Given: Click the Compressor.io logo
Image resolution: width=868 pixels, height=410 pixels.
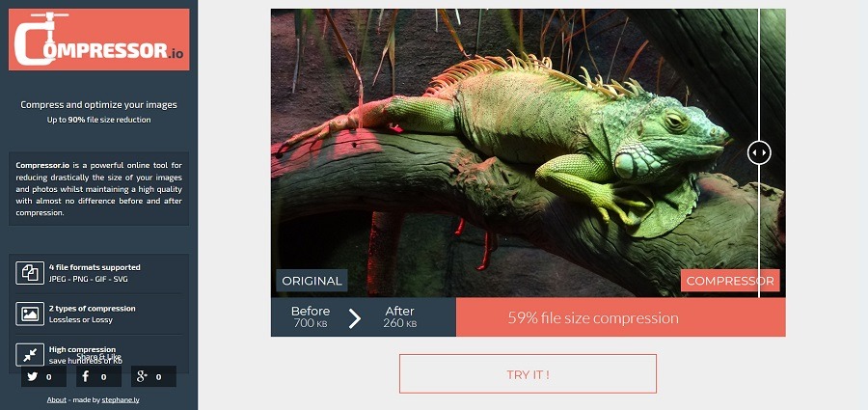Looking at the screenshot, I should pos(98,40).
